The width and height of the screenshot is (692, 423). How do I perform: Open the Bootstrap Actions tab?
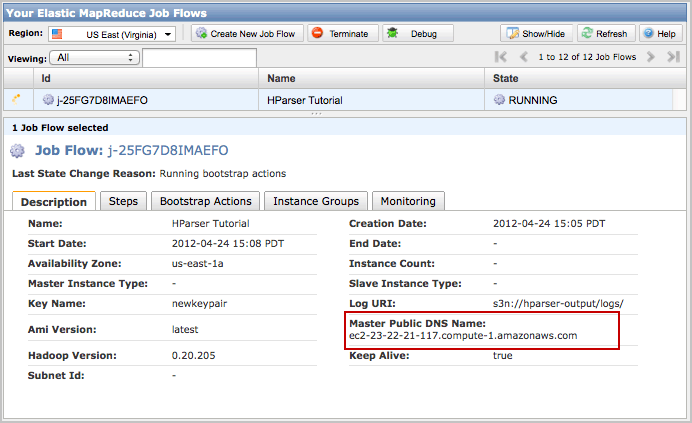pyautogui.click(x=206, y=201)
